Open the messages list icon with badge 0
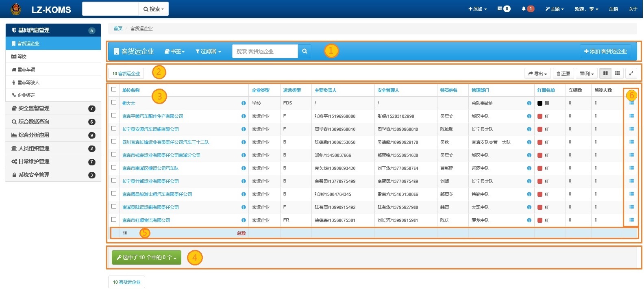This screenshot has height=291, width=644. point(504,9)
